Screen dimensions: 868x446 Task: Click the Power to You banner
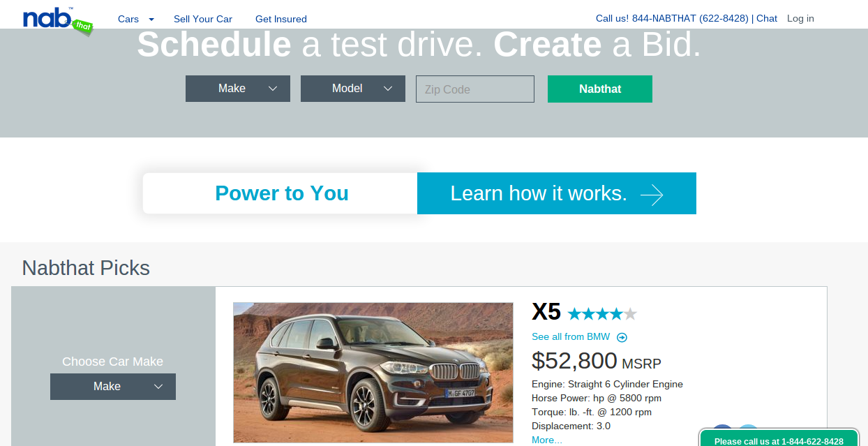(x=280, y=193)
